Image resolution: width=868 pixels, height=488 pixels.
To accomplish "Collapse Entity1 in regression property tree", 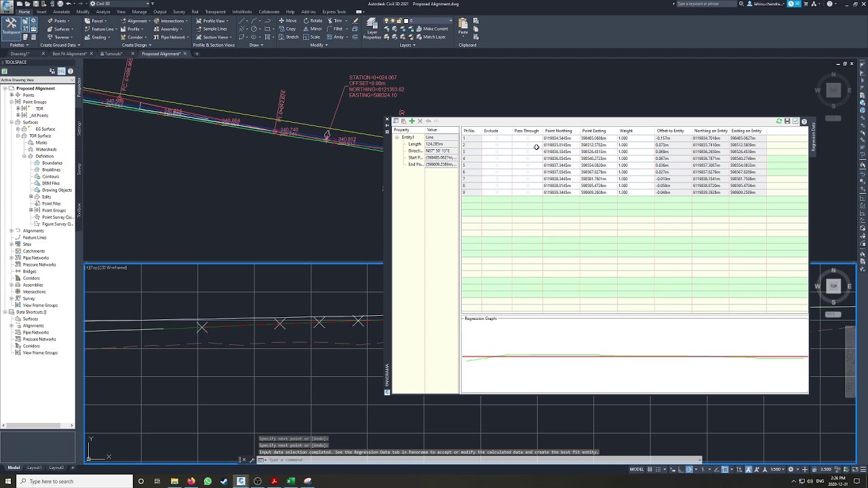I will coord(397,138).
